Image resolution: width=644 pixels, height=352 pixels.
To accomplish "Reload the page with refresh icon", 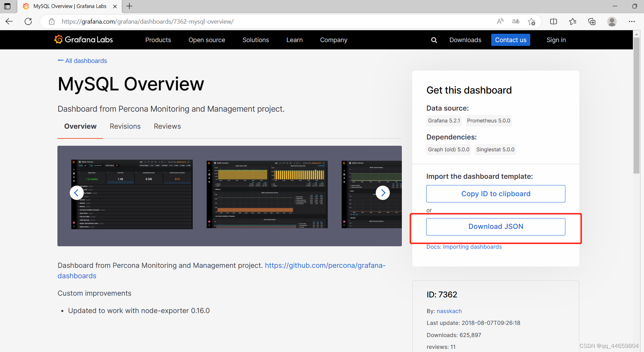I will [28, 22].
